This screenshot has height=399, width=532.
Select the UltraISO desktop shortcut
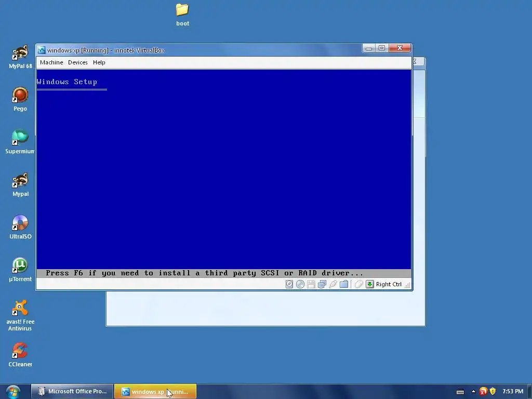[20, 228]
